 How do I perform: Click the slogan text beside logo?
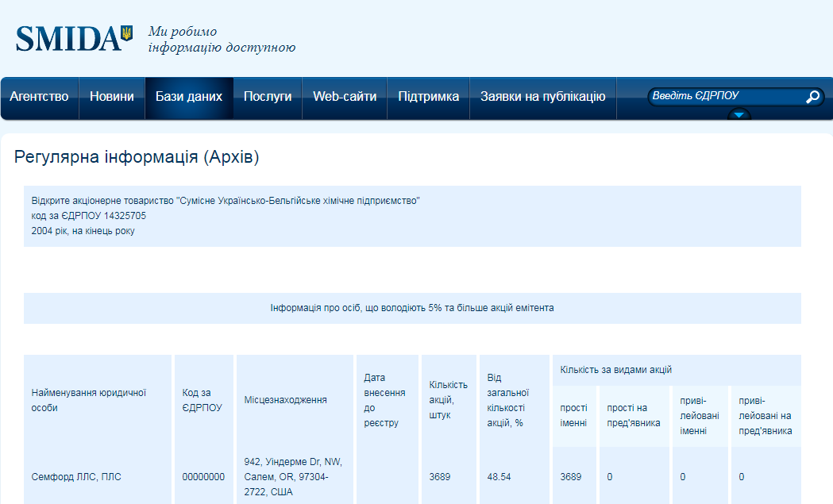click(222, 40)
